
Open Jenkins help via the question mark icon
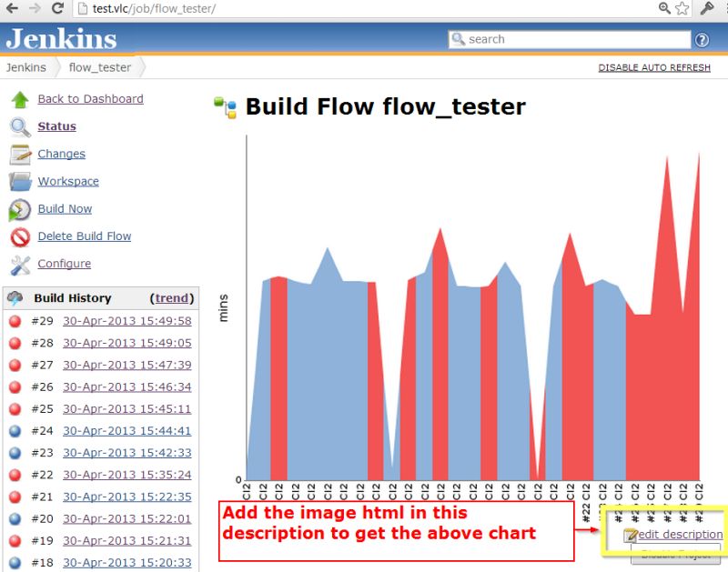tap(702, 39)
